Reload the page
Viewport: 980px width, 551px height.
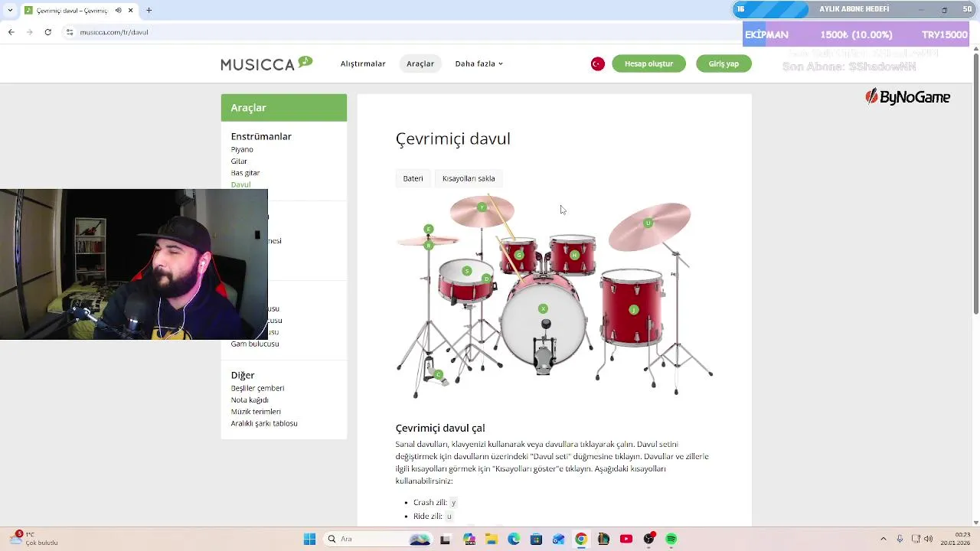tap(48, 32)
